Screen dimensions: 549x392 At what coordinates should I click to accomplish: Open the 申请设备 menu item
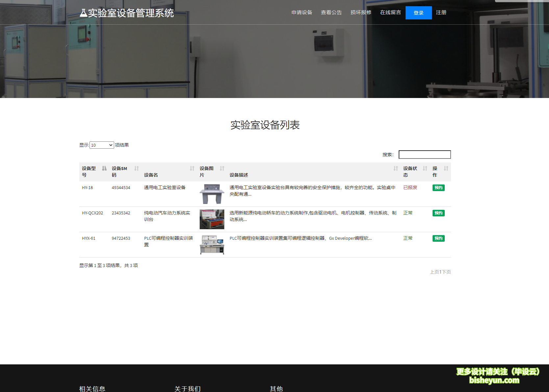pyautogui.click(x=302, y=12)
